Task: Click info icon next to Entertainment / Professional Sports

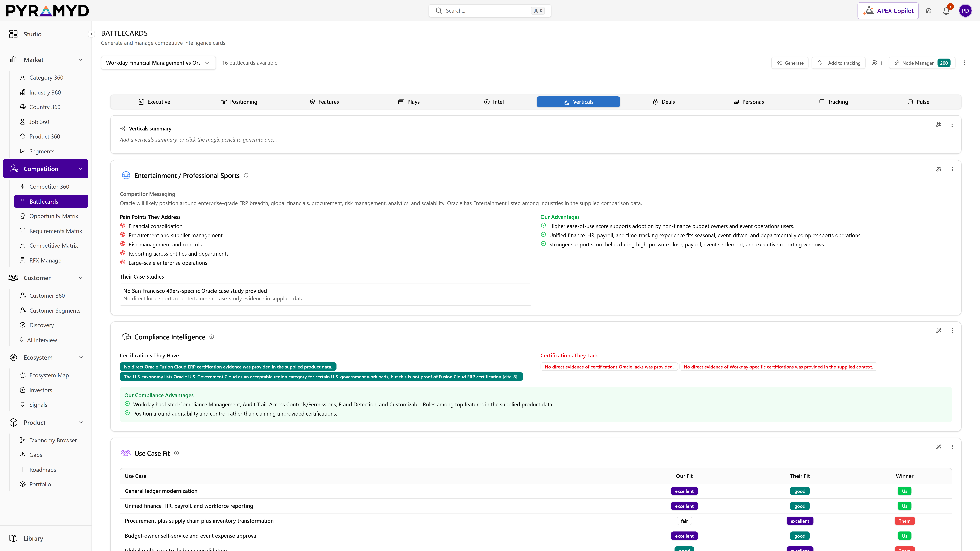Action: (246, 175)
